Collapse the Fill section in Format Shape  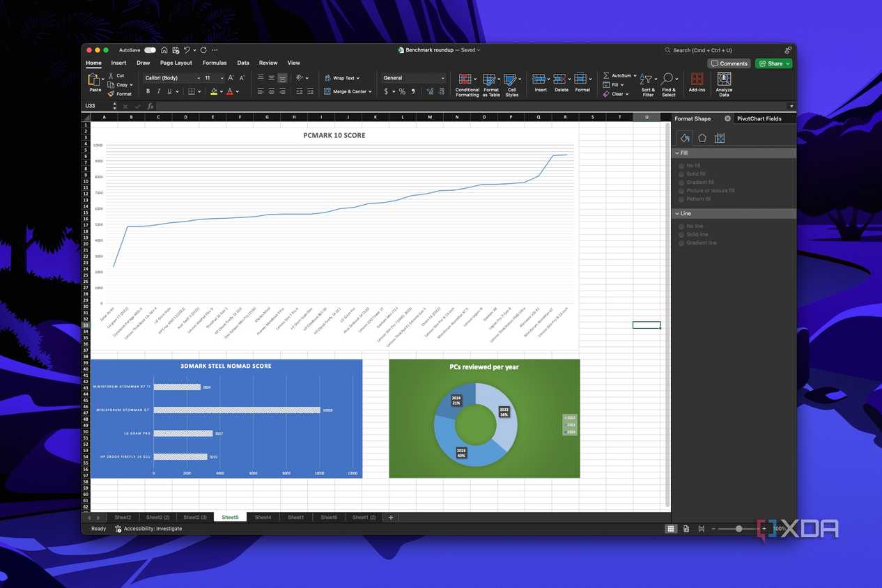(676, 153)
